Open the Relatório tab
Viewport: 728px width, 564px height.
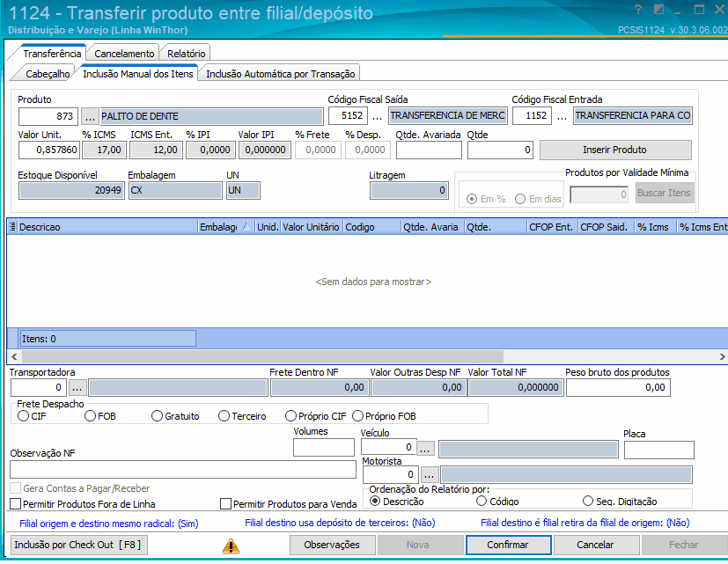(x=186, y=54)
